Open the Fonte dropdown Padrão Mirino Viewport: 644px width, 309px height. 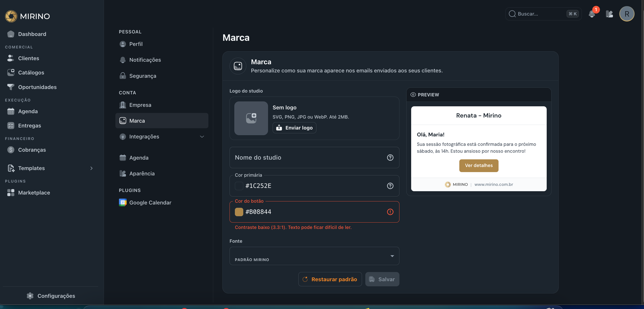(x=314, y=256)
